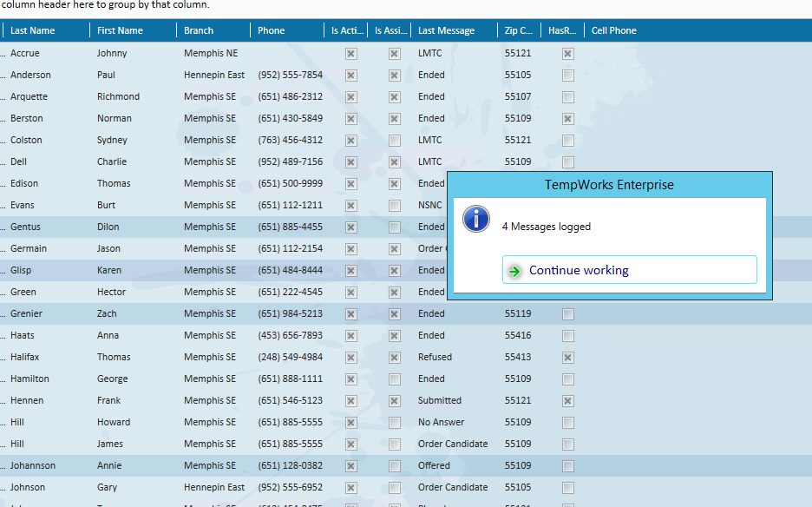812x507 pixels.
Task: Toggle HasResume checkbox for Accrue row
Action: pos(568,54)
